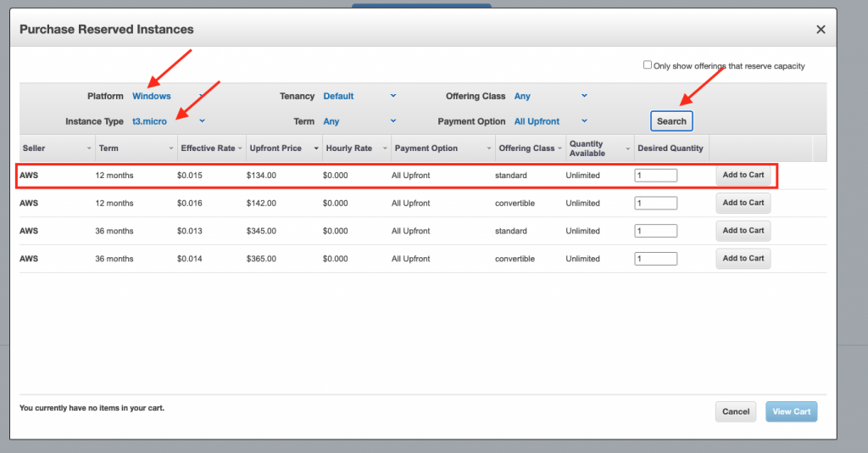Add the $134.00 standard offering to cart
This screenshot has height=453, width=868.
[x=743, y=175]
